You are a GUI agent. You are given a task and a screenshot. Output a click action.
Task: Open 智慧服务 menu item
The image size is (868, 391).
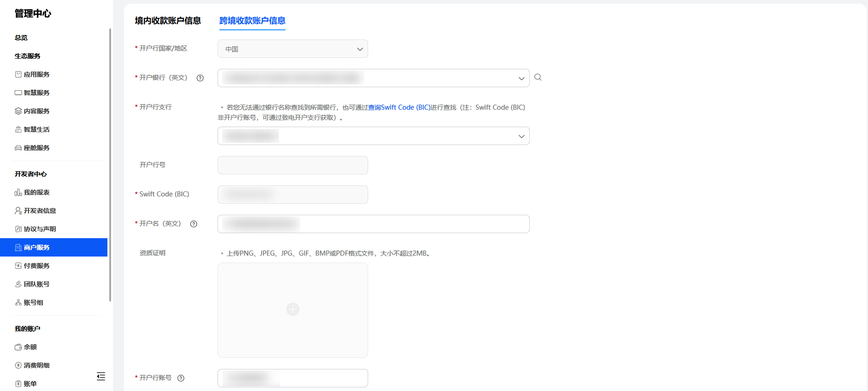pos(37,93)
